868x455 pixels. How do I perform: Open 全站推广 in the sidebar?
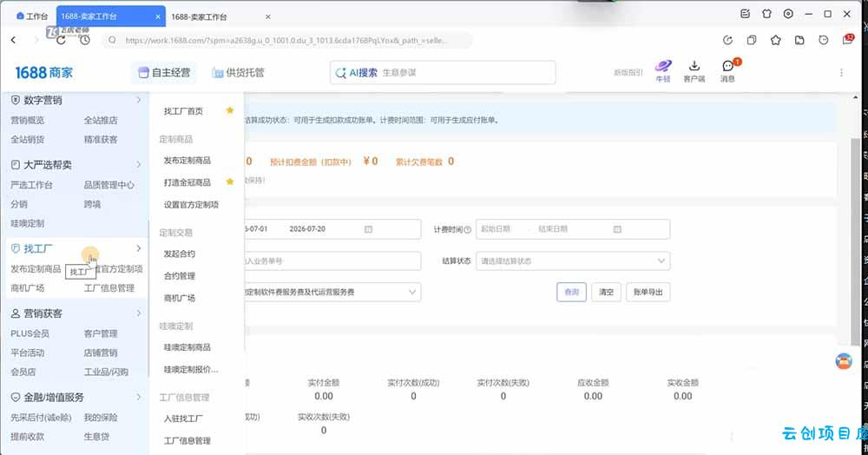pyautogui.click(x=101, y=120)
